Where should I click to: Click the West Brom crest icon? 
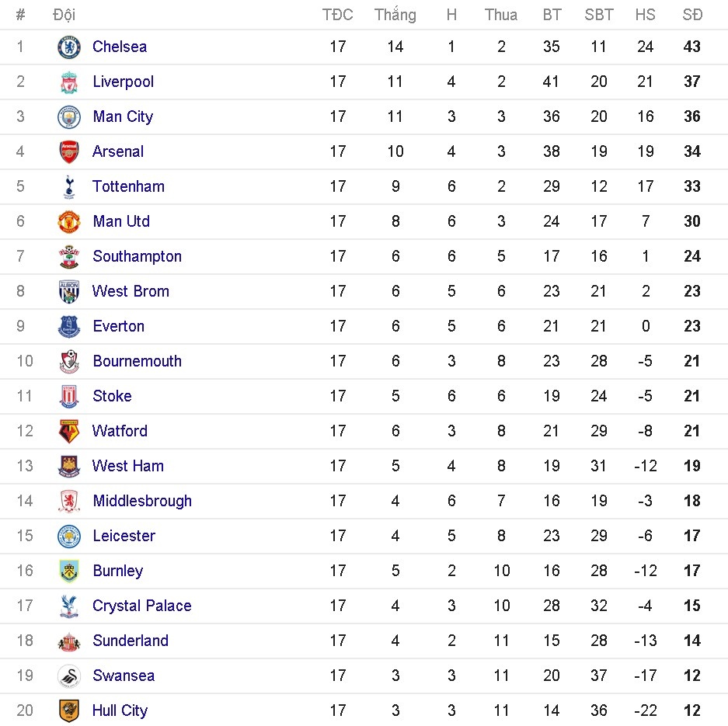[69, 292]
